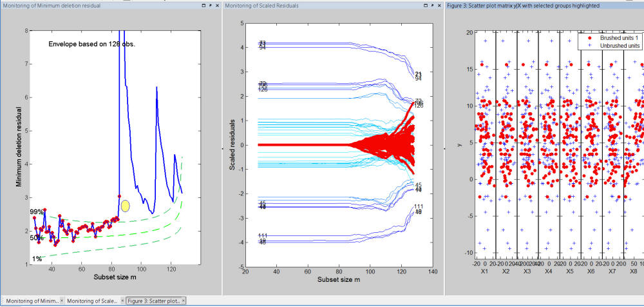The image size is (644, 307).
Task: Click the 99% envelope label
Action: pyautogui.click(x=37, y=212)
